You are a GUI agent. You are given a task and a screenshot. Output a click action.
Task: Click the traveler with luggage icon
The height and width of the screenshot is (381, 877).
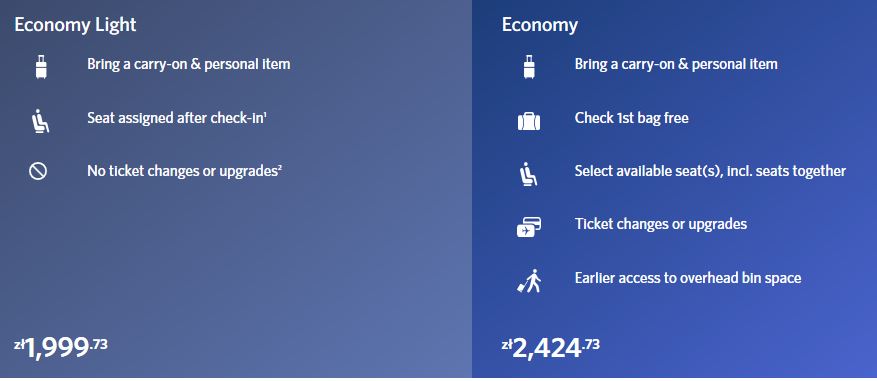(529, 281)
